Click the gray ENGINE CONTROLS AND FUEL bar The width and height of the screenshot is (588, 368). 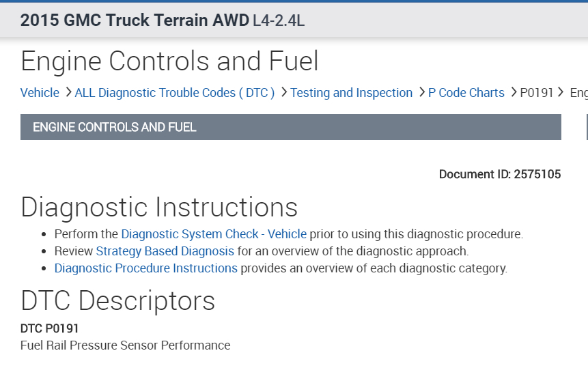tap(290, 127)
